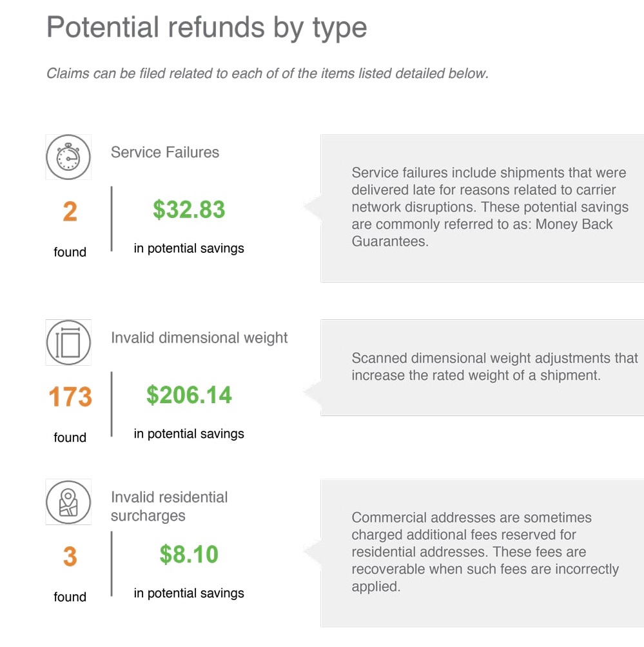Image resolution: width=644 pixels, height=647 pixels.
Task: Open Invalid residential surcharges heading
Action: pyautogui.click(x=169, y=506)
